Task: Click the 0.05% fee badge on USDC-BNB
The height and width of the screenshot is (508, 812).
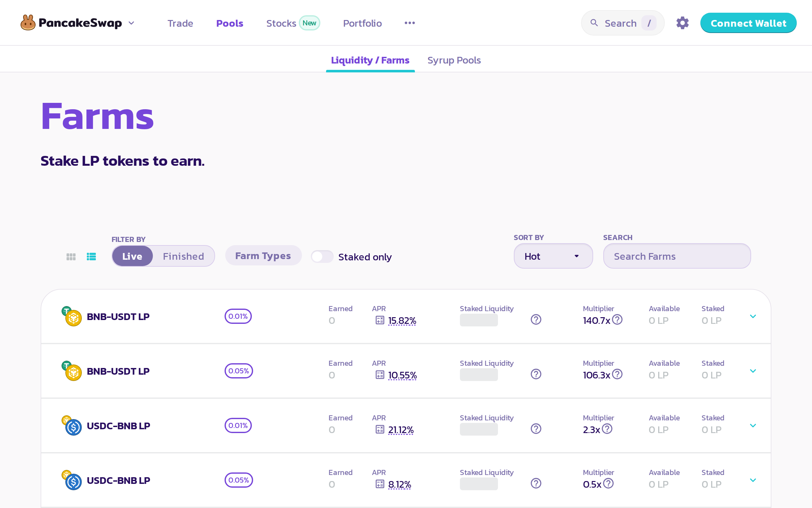Action: (x=239, y=480)
